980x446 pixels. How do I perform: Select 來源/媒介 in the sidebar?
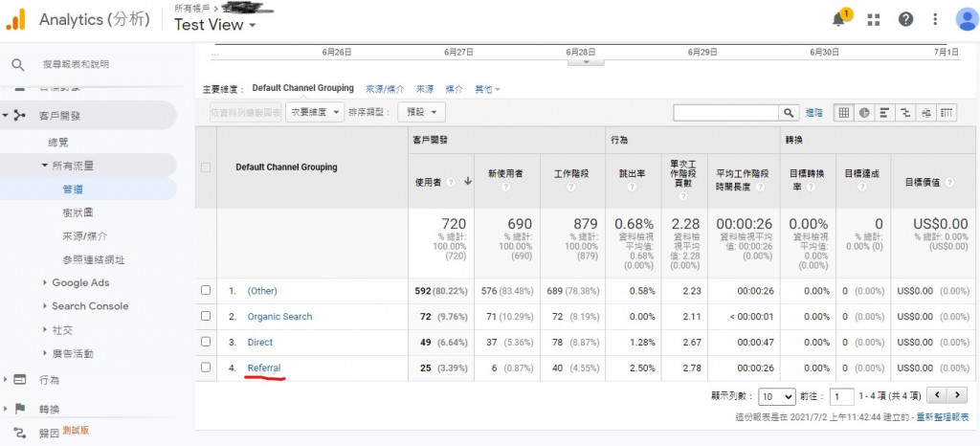(x=85, y=236)
